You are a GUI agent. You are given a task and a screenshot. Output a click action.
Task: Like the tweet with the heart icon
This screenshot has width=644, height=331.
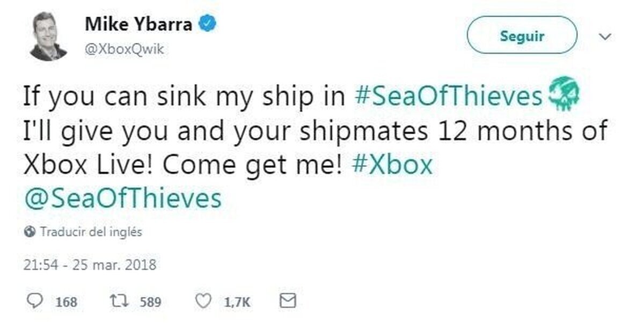[x=204, y=301]
